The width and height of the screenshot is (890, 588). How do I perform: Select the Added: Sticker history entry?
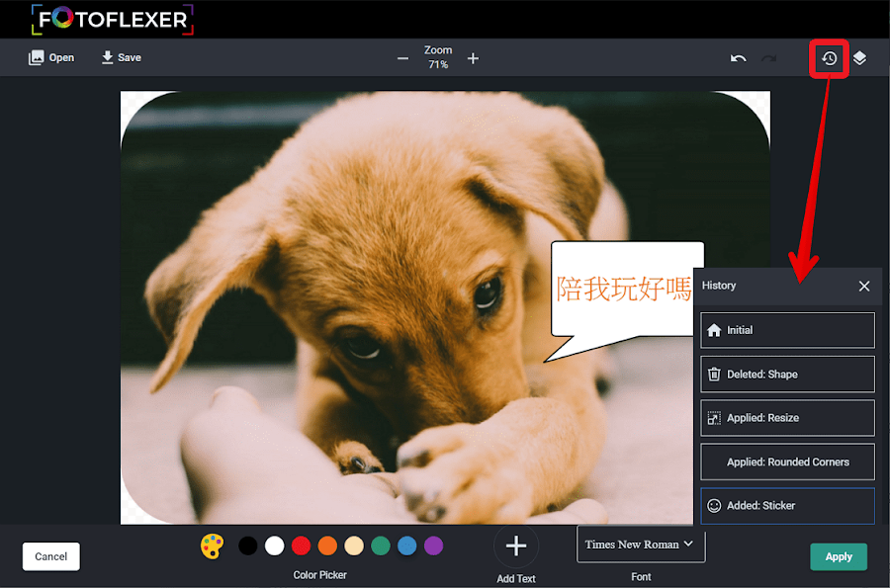pos(786,505)
